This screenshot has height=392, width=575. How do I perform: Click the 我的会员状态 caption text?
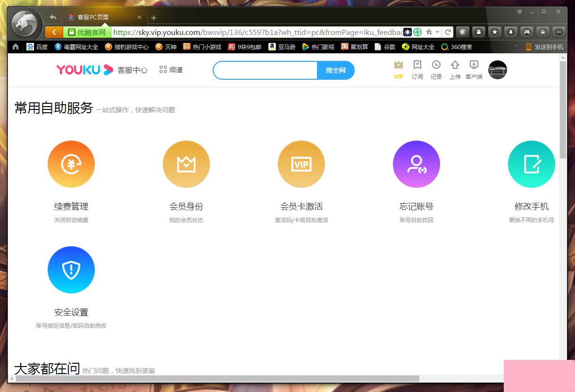click(x=186, y=220)
